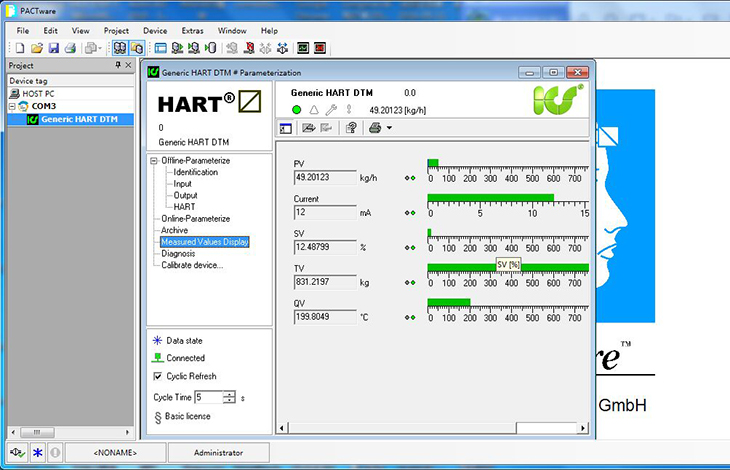Click the blue asterisk status bar icon
The width and height of the screenshot is (730, 470).
38,453
